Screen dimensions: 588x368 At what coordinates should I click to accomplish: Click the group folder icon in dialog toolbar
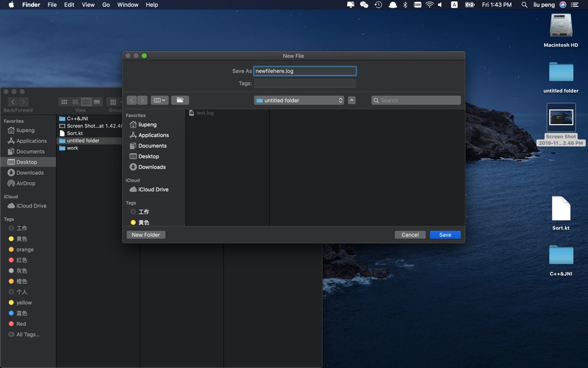click(180, 100)
